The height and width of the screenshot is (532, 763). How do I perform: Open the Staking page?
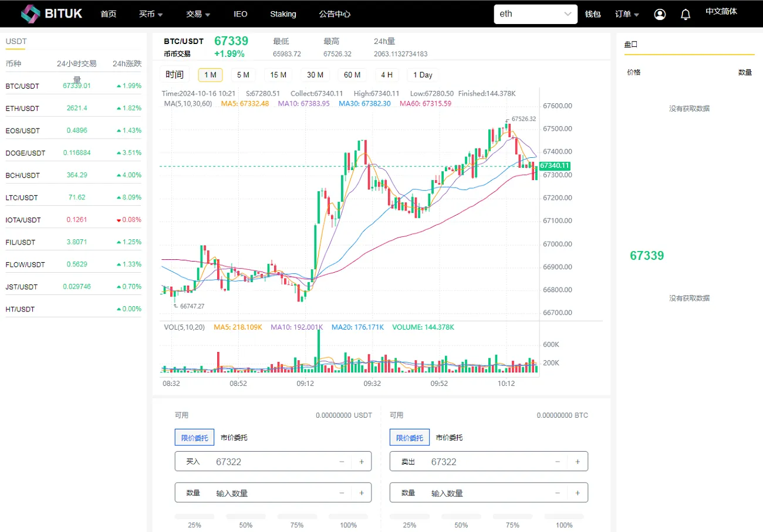click(283, 13)
